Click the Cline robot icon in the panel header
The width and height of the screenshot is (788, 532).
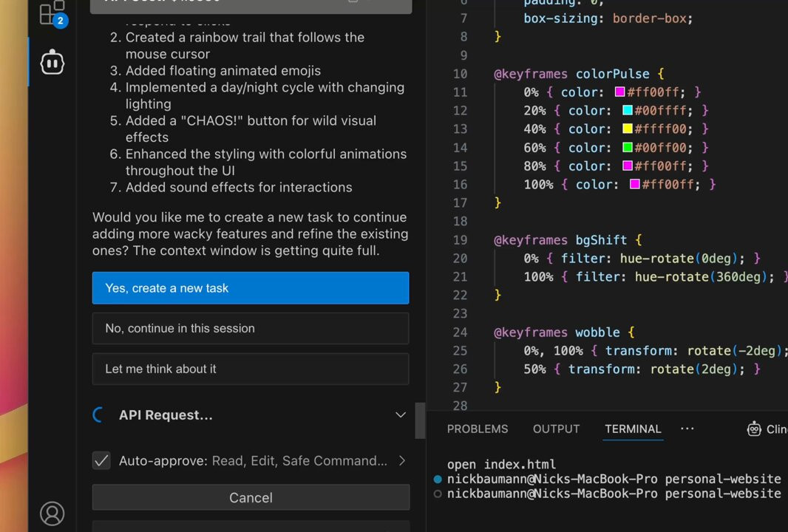(x=754, y=429)
